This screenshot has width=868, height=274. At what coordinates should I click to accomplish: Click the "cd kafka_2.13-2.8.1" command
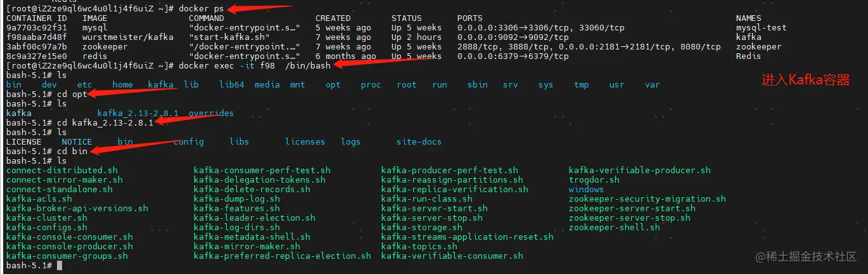point(105,122)
